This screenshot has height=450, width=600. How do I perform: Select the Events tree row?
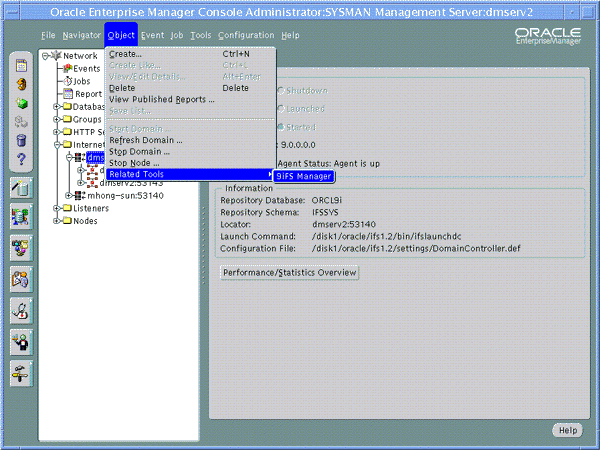(86, 68)
